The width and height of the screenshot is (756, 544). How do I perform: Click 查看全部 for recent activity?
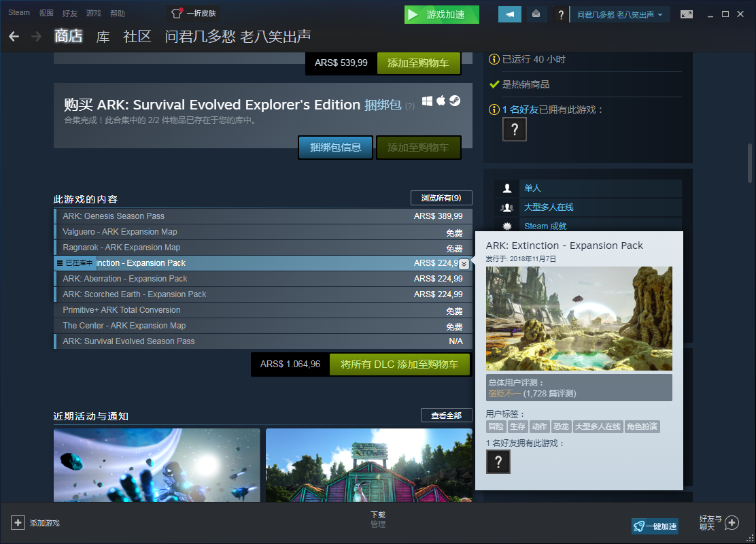(447, 415)
